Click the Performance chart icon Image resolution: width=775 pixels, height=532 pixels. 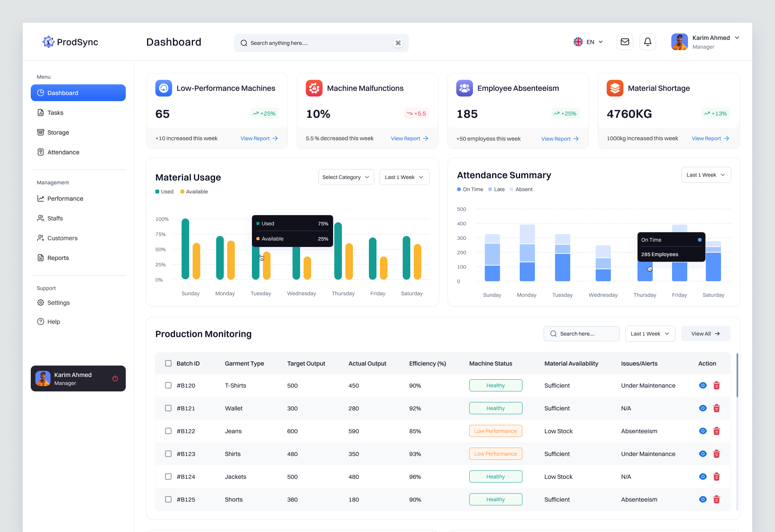(41, 198)
